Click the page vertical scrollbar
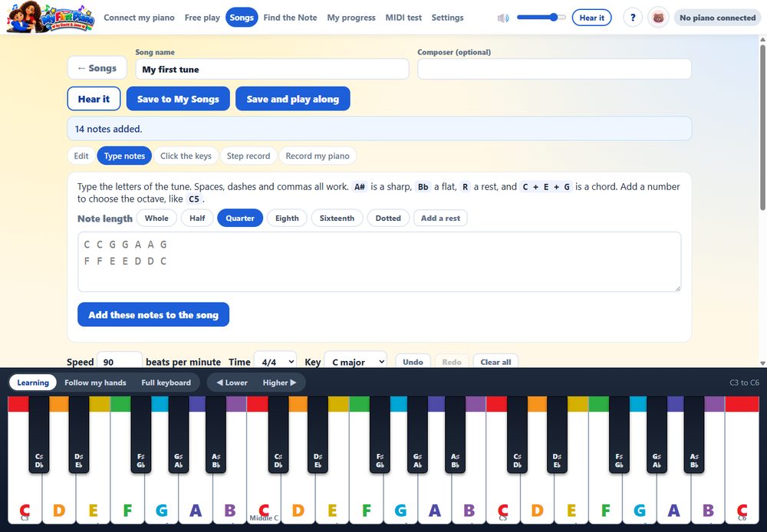The image size is (767, 532). tap(762, 127)
